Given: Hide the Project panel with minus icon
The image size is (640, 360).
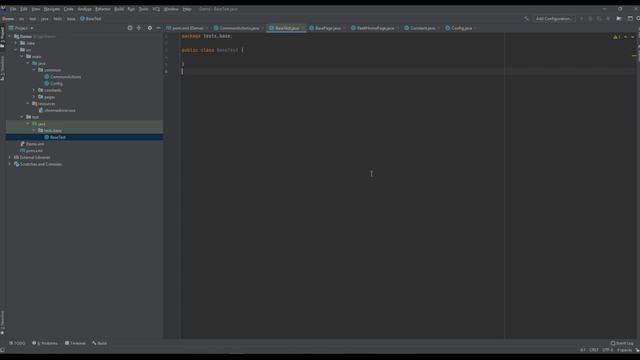Looking at the screenshot, I should click(158, 28).
